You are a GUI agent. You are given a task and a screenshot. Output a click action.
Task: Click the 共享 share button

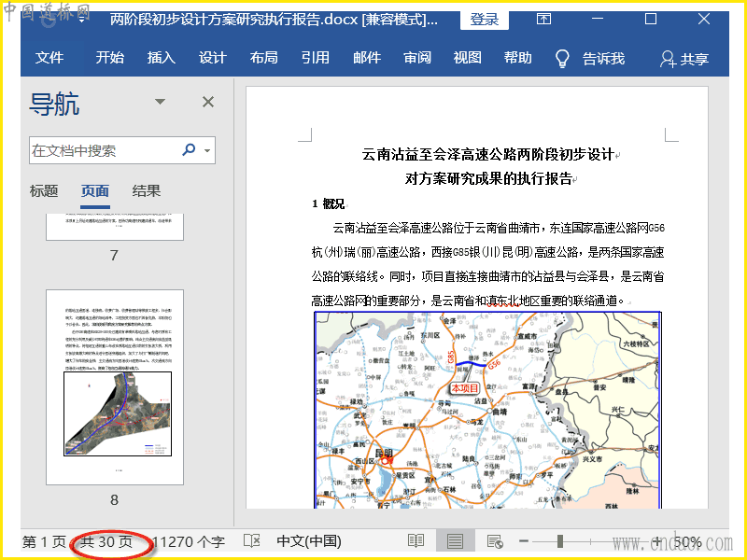point(684,59)
